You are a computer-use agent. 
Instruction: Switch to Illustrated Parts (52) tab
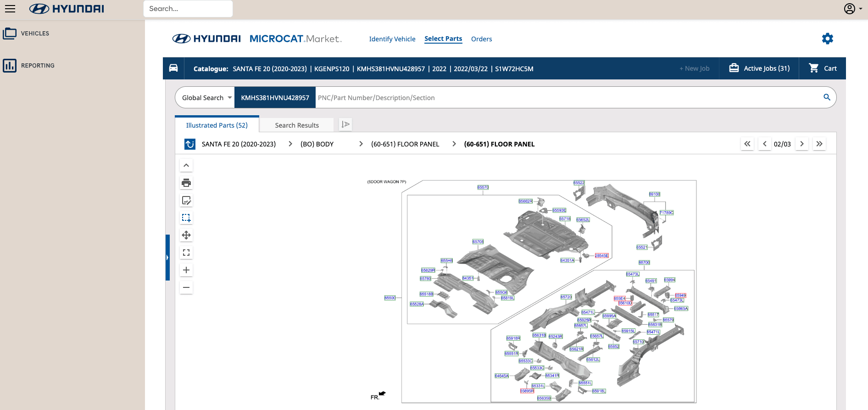point(217,125)
